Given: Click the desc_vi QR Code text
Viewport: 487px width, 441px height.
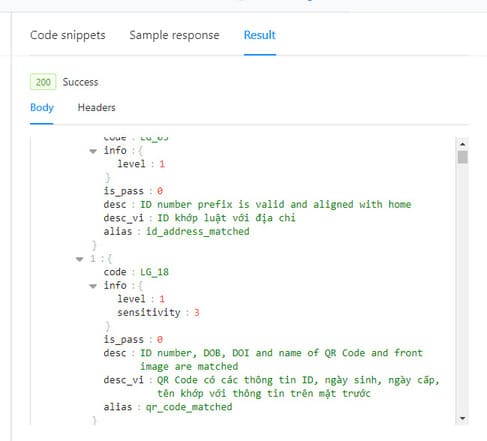Looking at the screenshot, I should [298, 387].
